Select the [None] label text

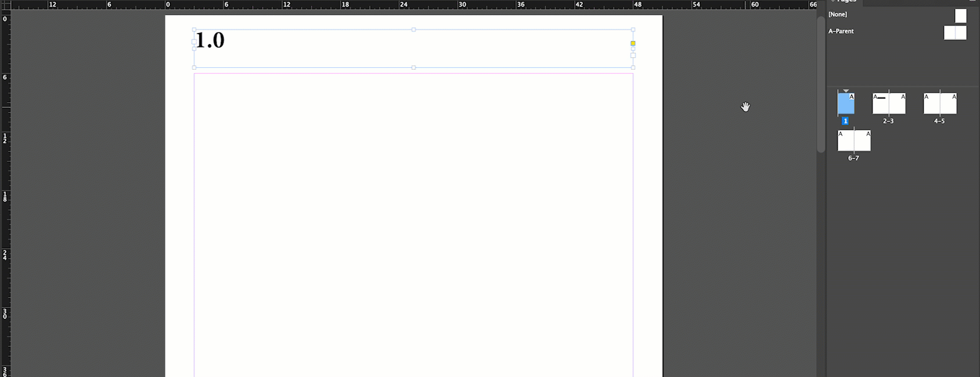coord(837,14)
